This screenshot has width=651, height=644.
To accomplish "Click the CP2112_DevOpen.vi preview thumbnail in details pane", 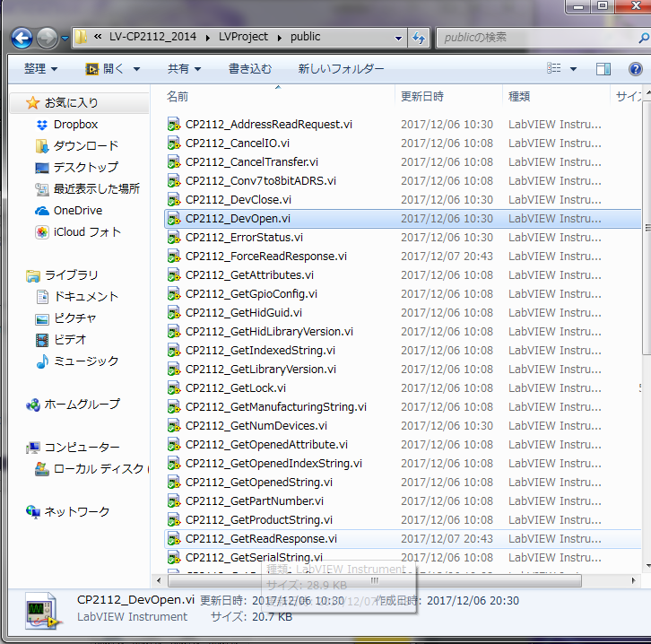I will point(43,611).
